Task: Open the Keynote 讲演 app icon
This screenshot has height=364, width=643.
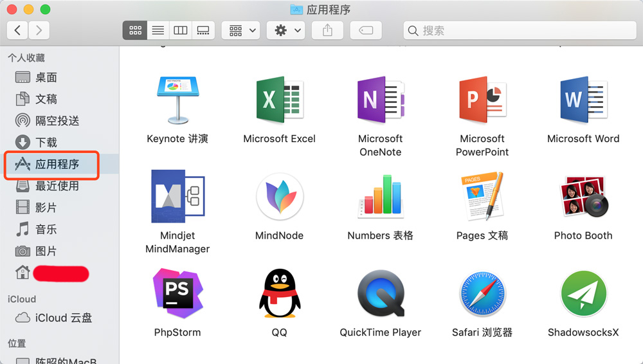Action: point(177,100)
